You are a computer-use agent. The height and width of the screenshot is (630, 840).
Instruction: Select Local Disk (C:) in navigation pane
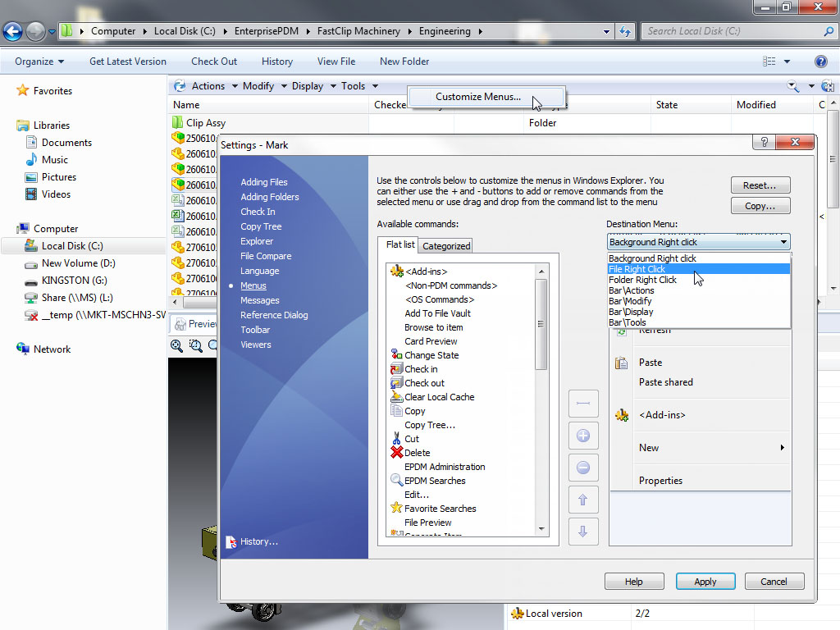[72, 246]
